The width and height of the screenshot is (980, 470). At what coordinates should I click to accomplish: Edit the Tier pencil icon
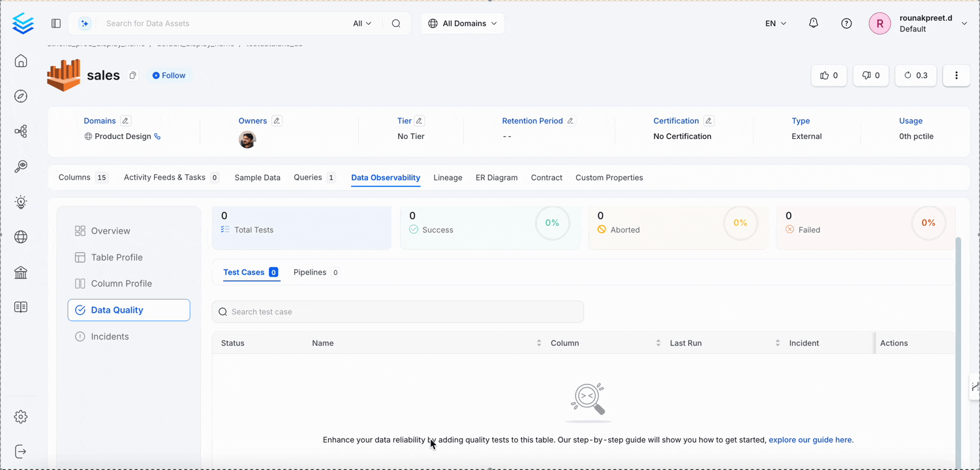click(x=420, y=121)
